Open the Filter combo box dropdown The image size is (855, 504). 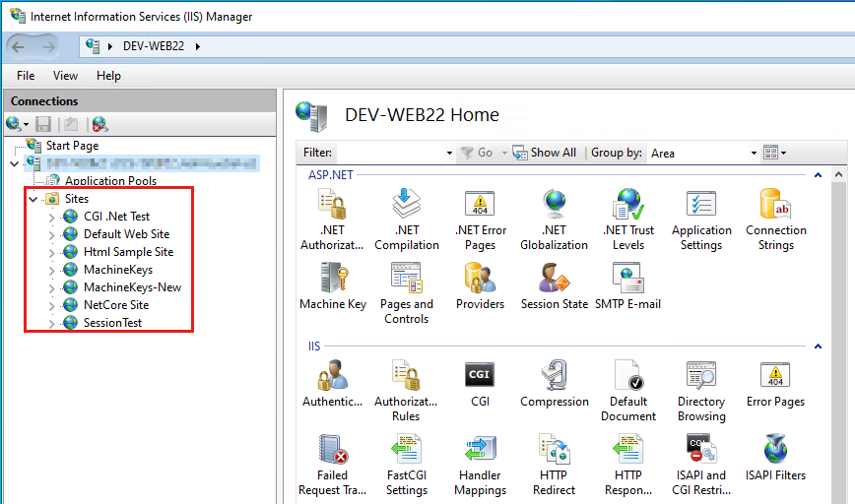[448, 153]
